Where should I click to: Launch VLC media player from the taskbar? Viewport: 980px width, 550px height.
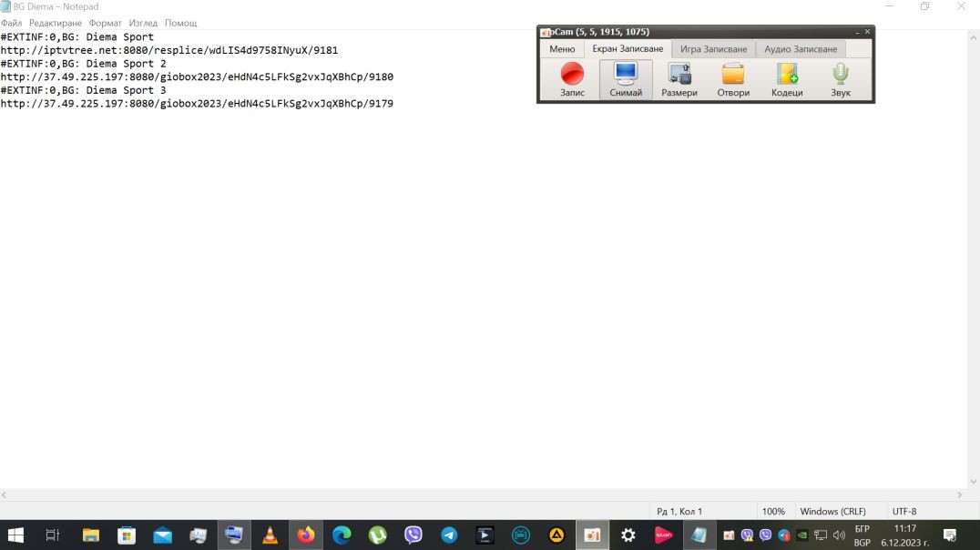tap(270, 535)
